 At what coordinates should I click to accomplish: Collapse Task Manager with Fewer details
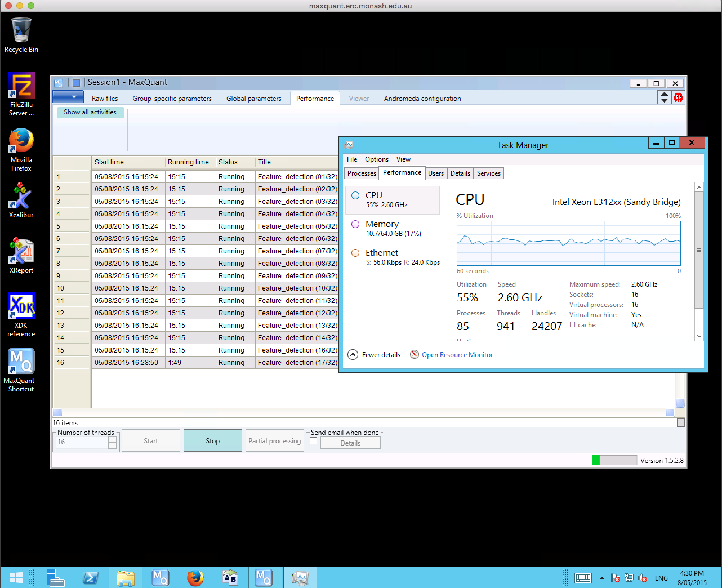tap(375, 355)
